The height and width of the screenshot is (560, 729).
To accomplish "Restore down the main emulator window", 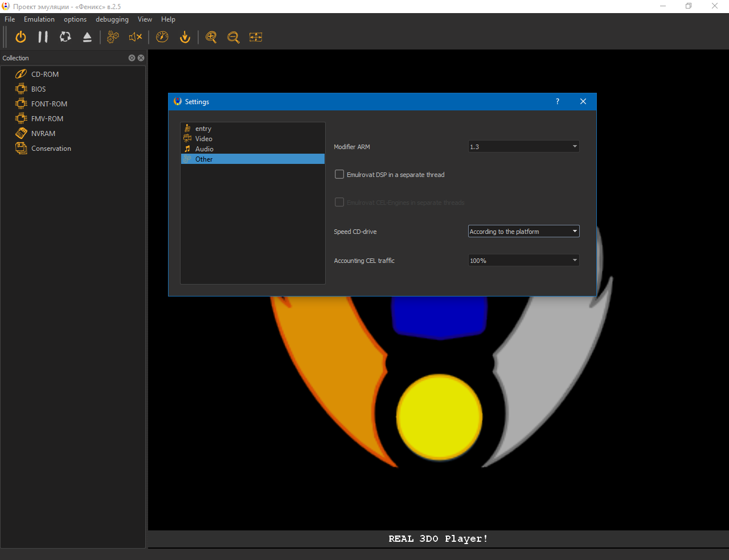I will pos(689,6).
